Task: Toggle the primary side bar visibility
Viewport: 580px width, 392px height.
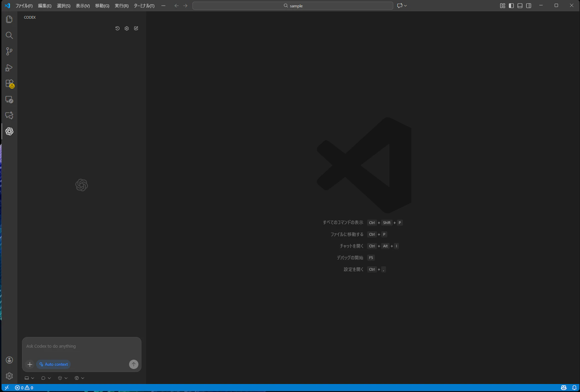Action: [x=511, y=6]
